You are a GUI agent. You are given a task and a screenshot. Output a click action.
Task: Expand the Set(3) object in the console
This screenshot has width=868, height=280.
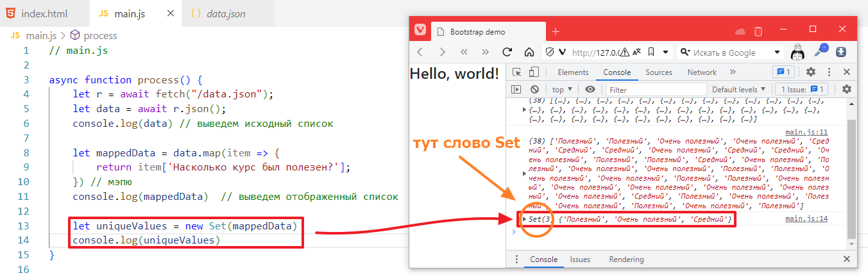point(524,220)
